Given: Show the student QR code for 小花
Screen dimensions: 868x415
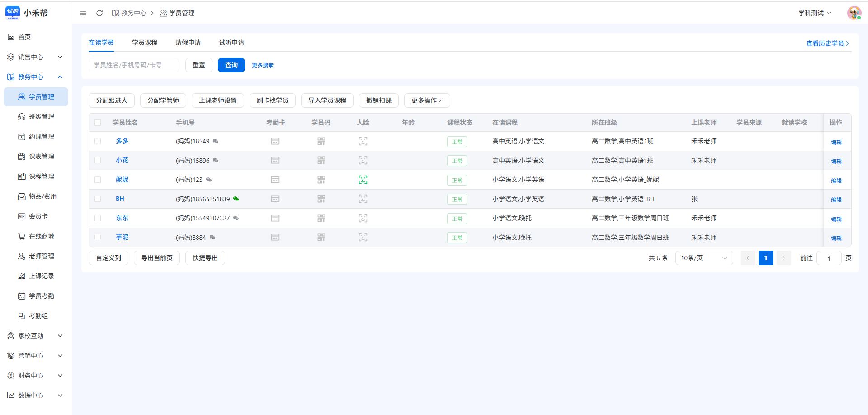Looking at the screenshot, I should tap(321, 160).
